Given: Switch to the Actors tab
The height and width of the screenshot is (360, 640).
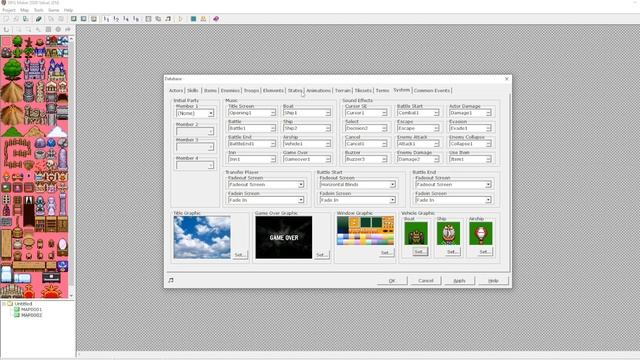Looking at the screenshot, I should click(x=176, y=91).
